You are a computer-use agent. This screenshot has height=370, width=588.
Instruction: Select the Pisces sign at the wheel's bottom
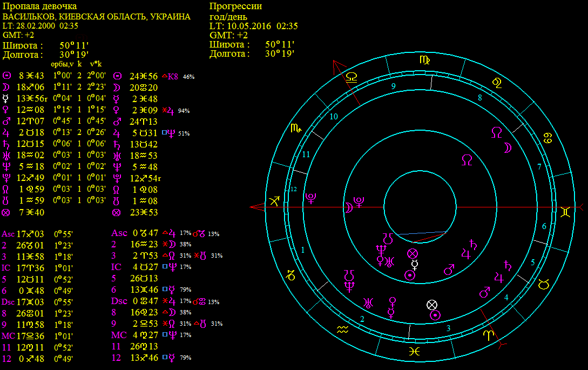click(414, 351)
